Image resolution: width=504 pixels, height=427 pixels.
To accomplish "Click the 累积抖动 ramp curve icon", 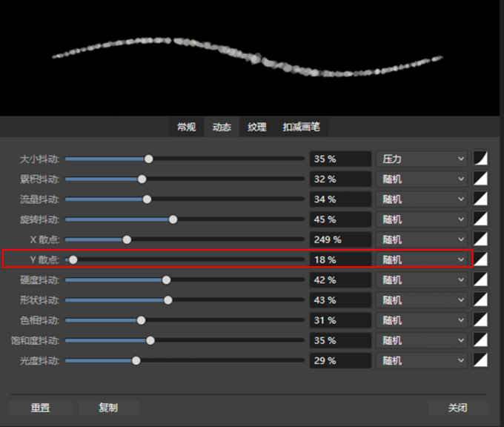I will [481, 179].
